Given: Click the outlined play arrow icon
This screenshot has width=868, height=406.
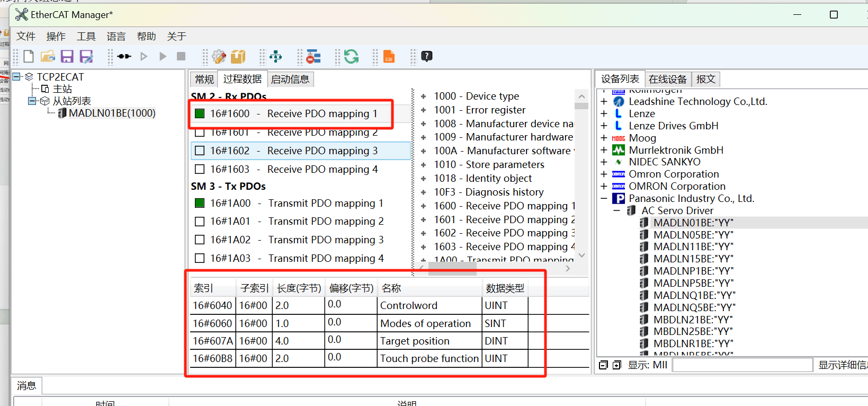Looking at the screenshot, I should coord(144,56).
